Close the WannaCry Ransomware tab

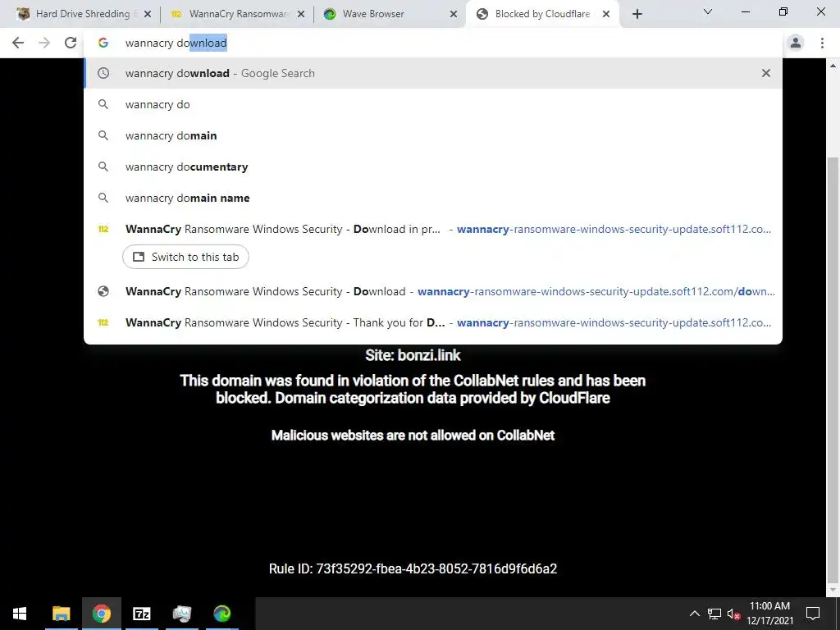301,14
